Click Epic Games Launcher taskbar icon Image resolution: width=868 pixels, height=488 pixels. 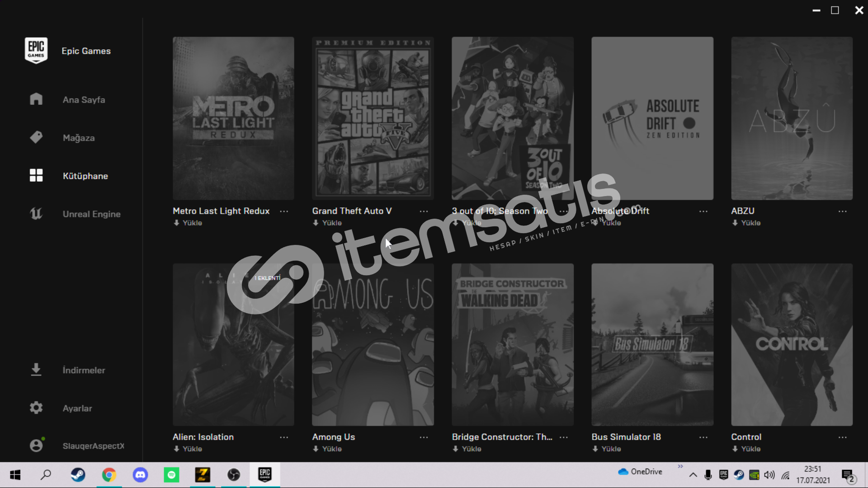(x=265, y=475)
